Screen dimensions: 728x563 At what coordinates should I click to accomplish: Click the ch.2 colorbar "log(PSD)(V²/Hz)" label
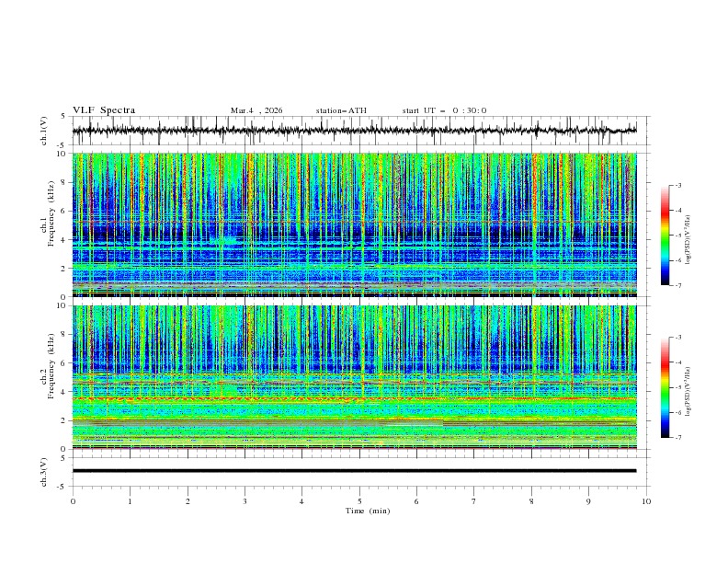[x=688, y=392]
